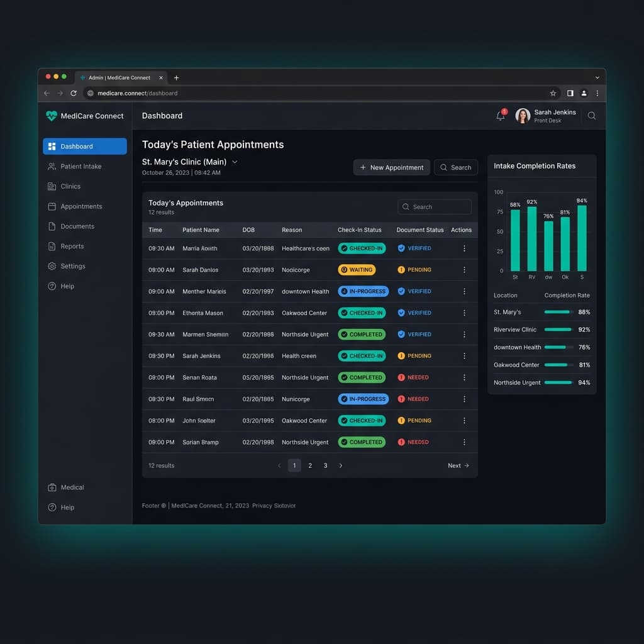The width and height of the screenshot is (644, 644).
Task: Click the Next link with arrow
Action: pyautogui.click(x=458, y=466)
